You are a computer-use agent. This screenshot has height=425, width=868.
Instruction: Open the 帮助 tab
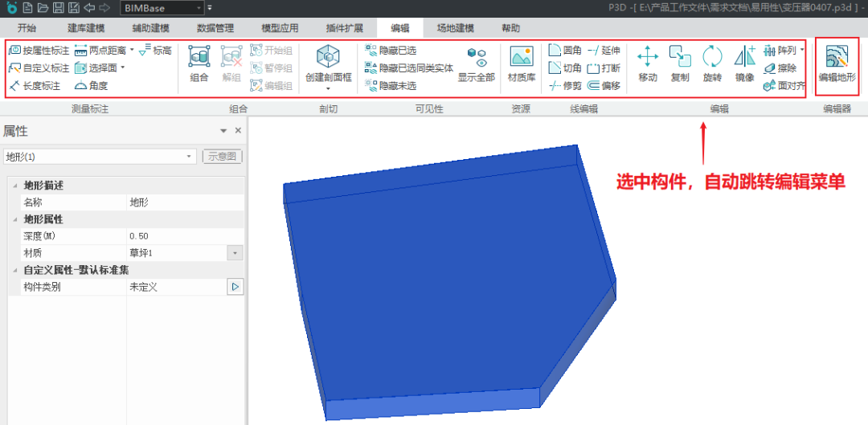[x=510, y=28]
